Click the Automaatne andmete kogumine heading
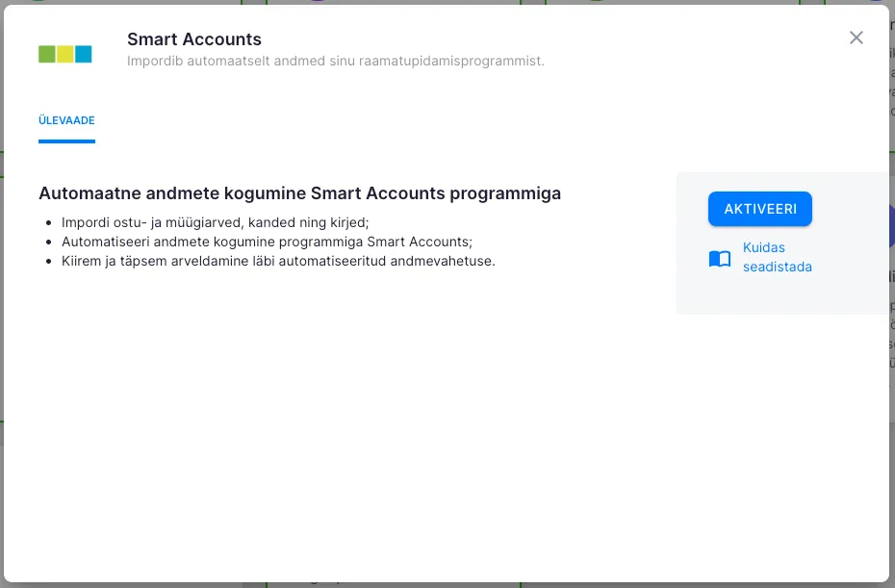Screen dimensions: 895x588 (299, 193)
